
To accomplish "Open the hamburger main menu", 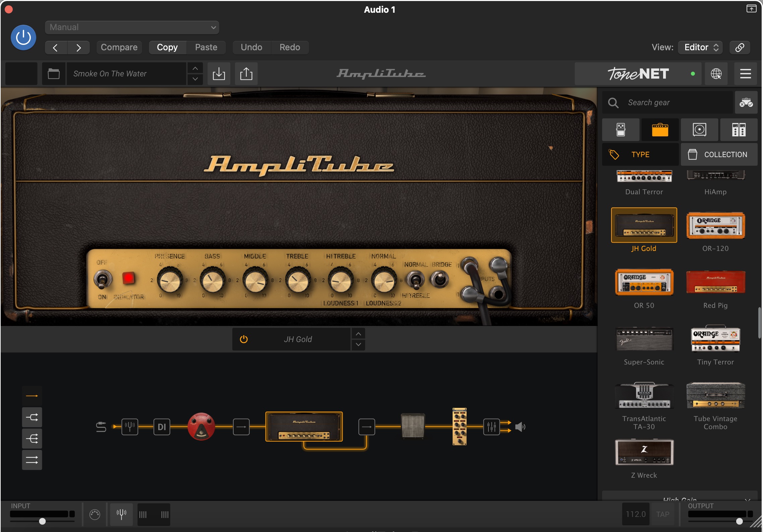I will tap(746, 74).
